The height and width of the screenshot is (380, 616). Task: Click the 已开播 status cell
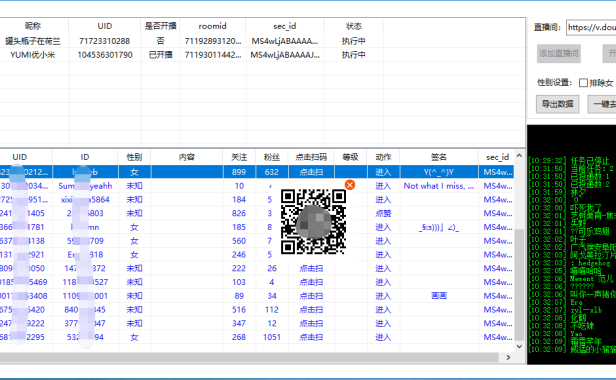160,55
